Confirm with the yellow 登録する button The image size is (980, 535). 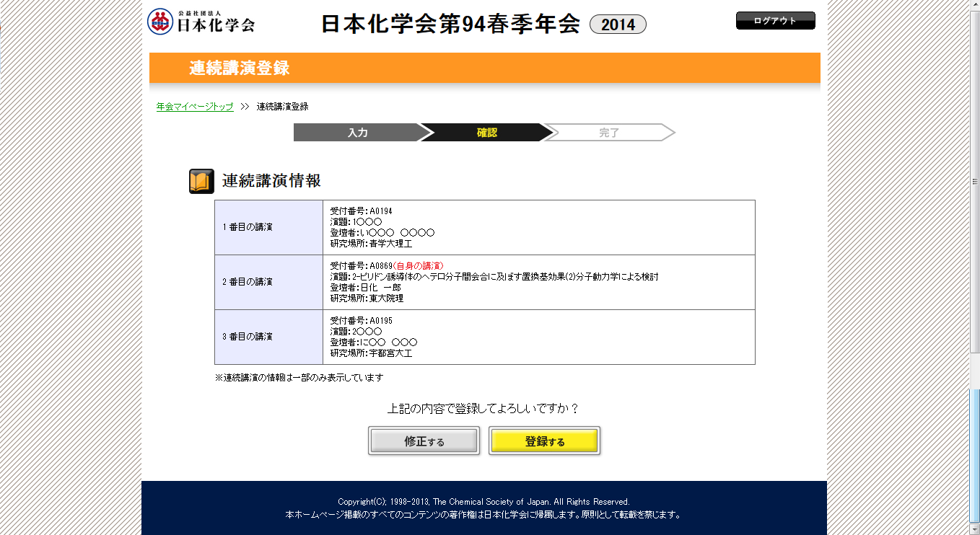click(544, 441)
